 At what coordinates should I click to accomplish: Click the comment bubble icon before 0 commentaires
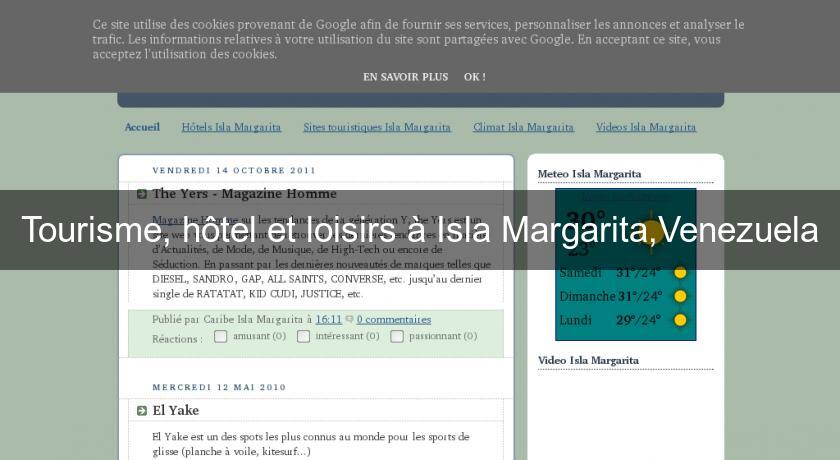(349, 319)
